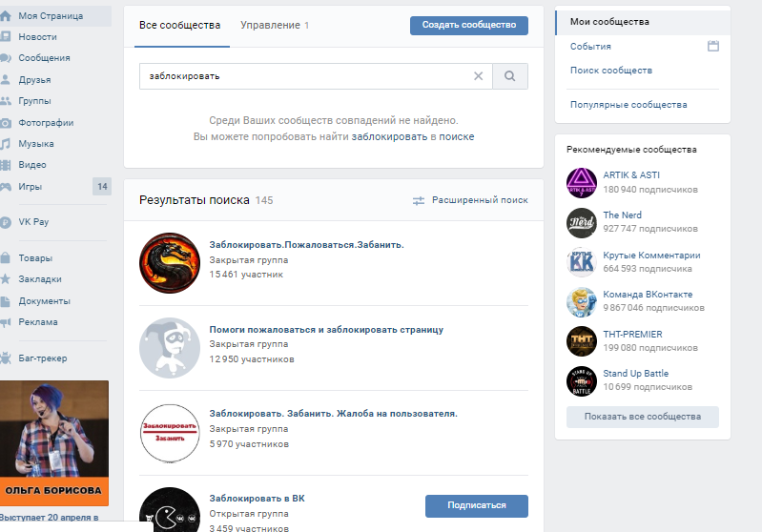Open Заблокировать.Пожаловаться.Забанить. group link
Image resolution: width=762 pixels, height=532 pixels.
coord(307,245)
